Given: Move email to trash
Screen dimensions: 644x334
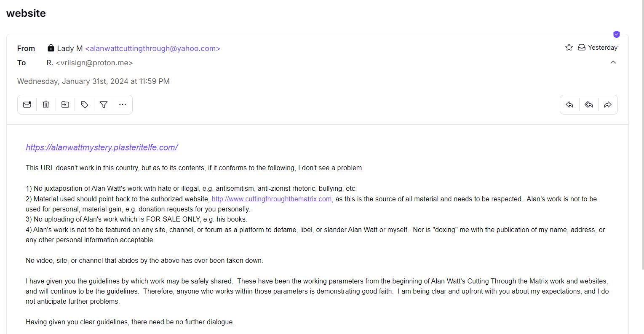Looking at the screenshot, I should point(46,104).
